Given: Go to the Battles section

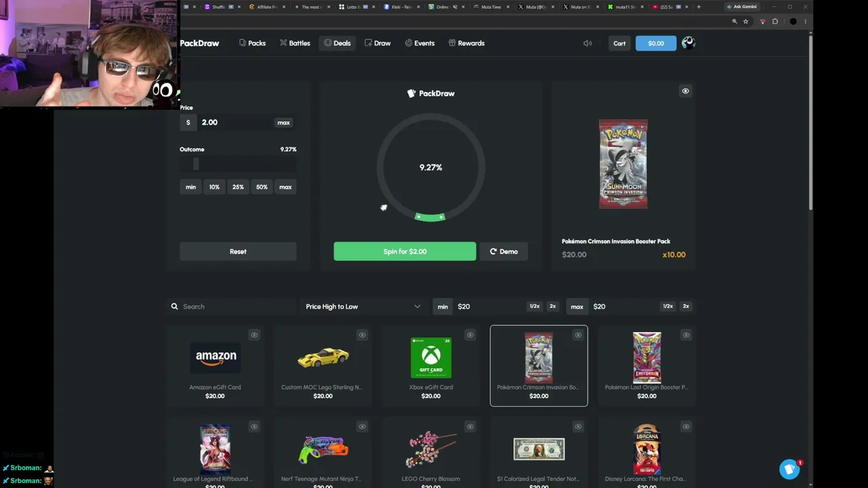Looking at the screenshot, I should tap(295, 43).
